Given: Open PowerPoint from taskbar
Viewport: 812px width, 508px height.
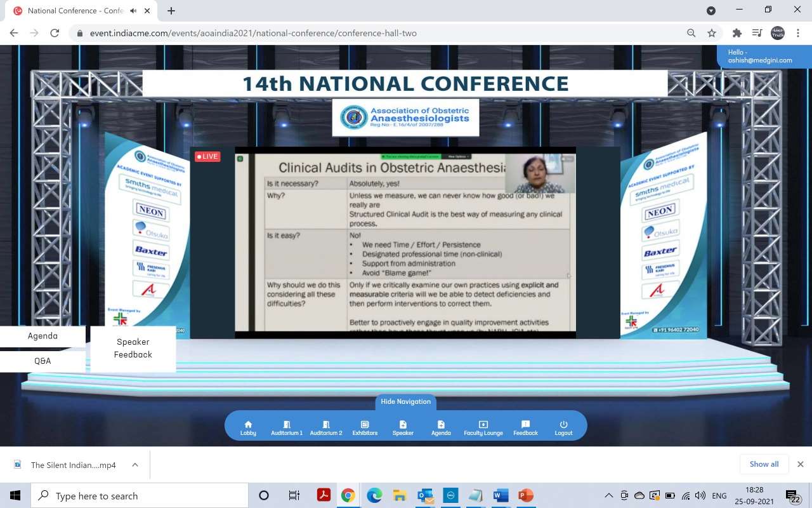Looking at the screenshot, I should coord(526,495).
